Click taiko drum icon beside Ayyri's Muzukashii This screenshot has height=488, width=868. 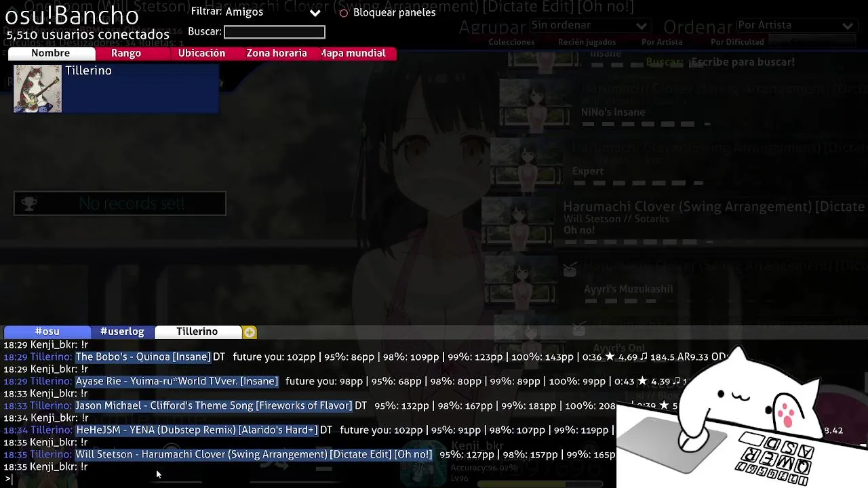point(570,270)
